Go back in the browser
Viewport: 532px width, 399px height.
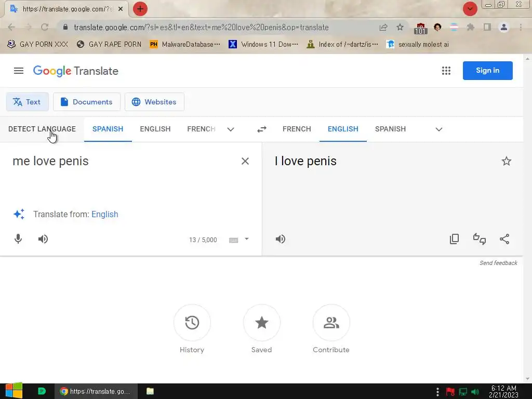pos(11,27)
